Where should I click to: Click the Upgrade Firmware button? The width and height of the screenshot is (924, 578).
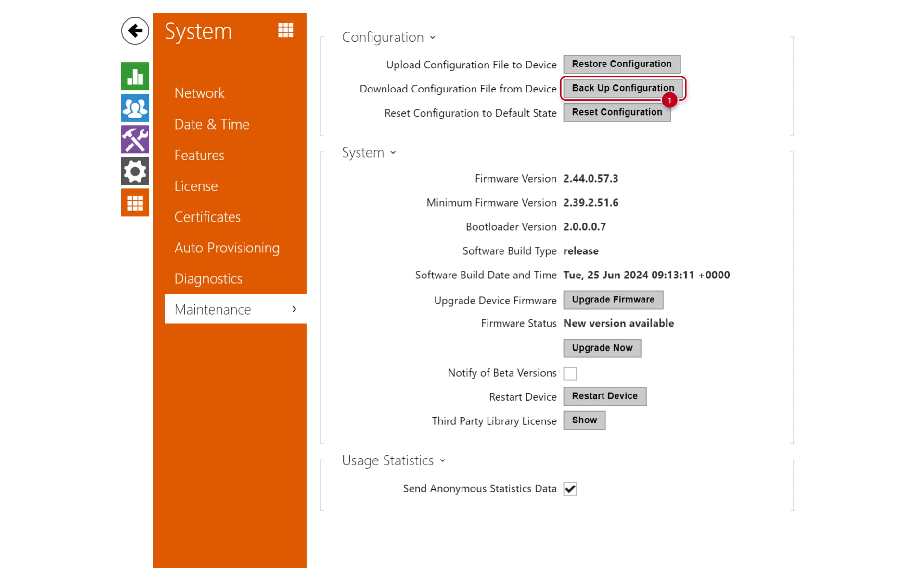click(613, 300)
